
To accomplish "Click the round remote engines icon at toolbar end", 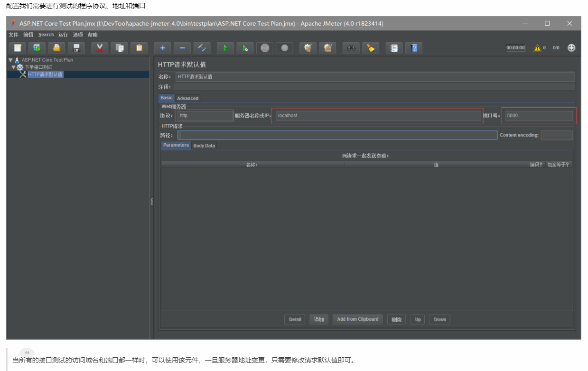I will [x=571, y=48].
